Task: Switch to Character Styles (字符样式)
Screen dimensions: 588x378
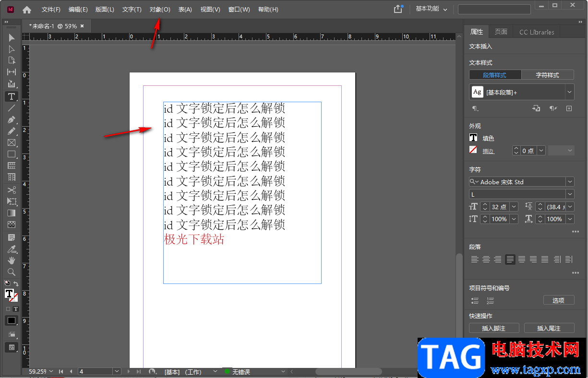Action: point(547,75)
